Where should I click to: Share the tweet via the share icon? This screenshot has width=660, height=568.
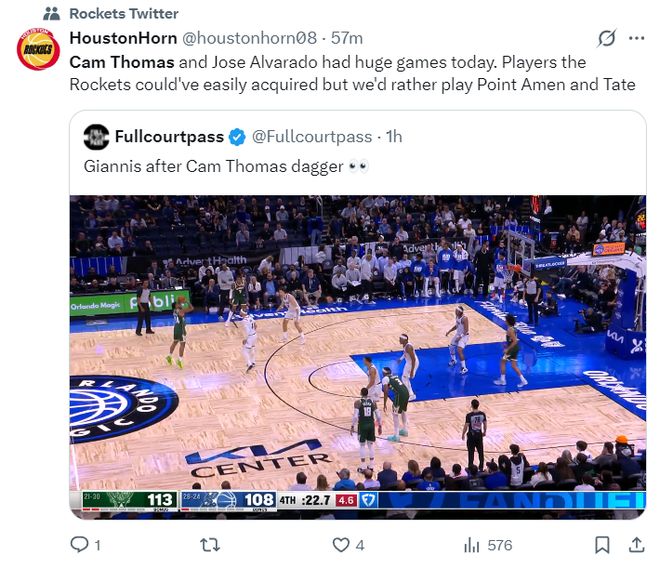click(636, 545)
